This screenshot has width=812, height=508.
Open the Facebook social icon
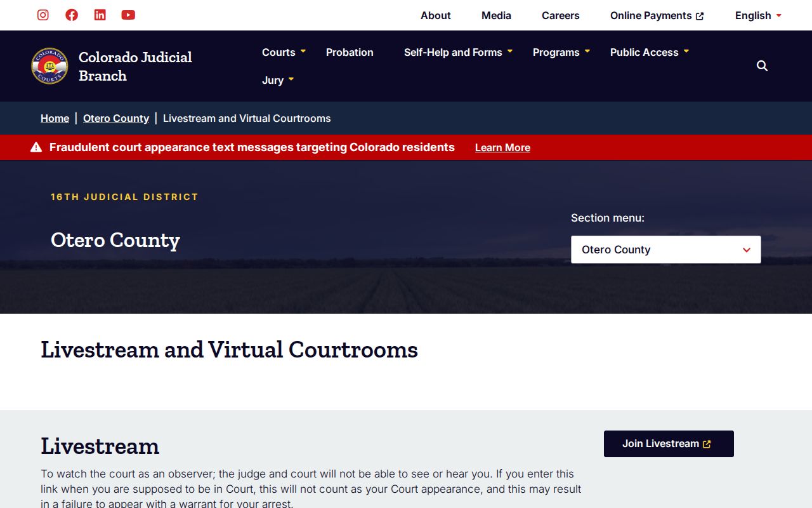pyautogui.click(x=72, y=15)
